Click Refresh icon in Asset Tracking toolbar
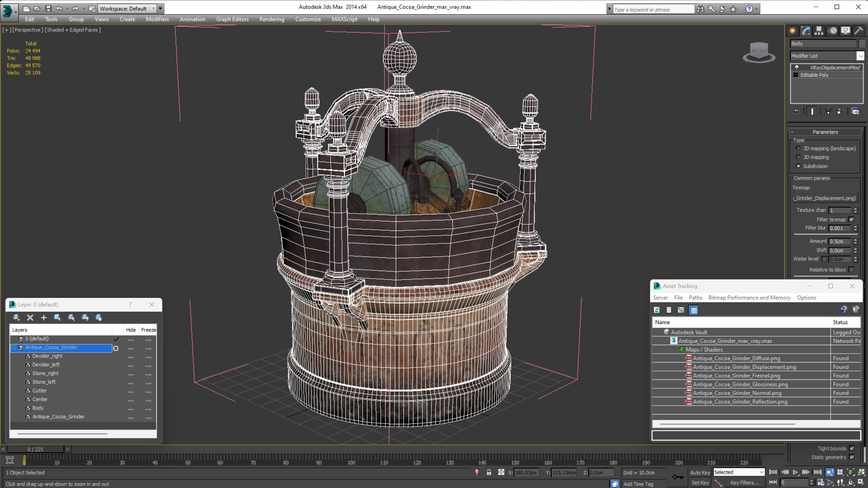This screenshot has width=868, height=488. pyautogui.click(x=657, y=310)
